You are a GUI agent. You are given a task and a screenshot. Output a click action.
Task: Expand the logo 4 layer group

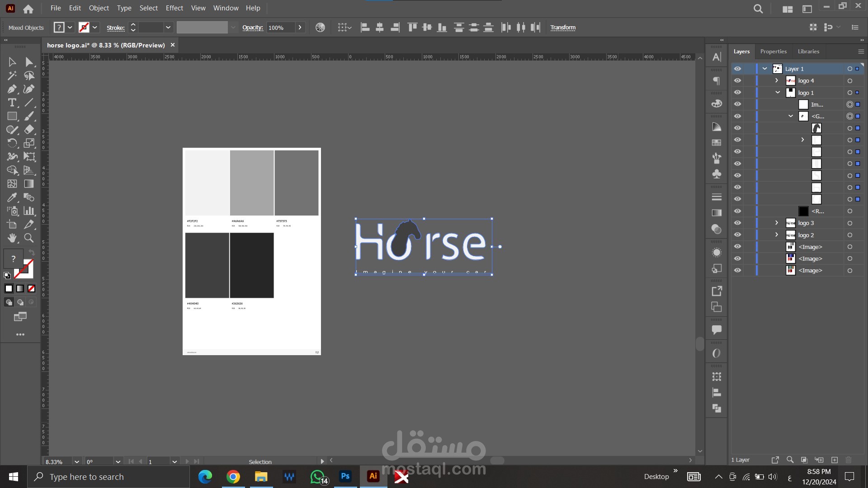[777, 80]
